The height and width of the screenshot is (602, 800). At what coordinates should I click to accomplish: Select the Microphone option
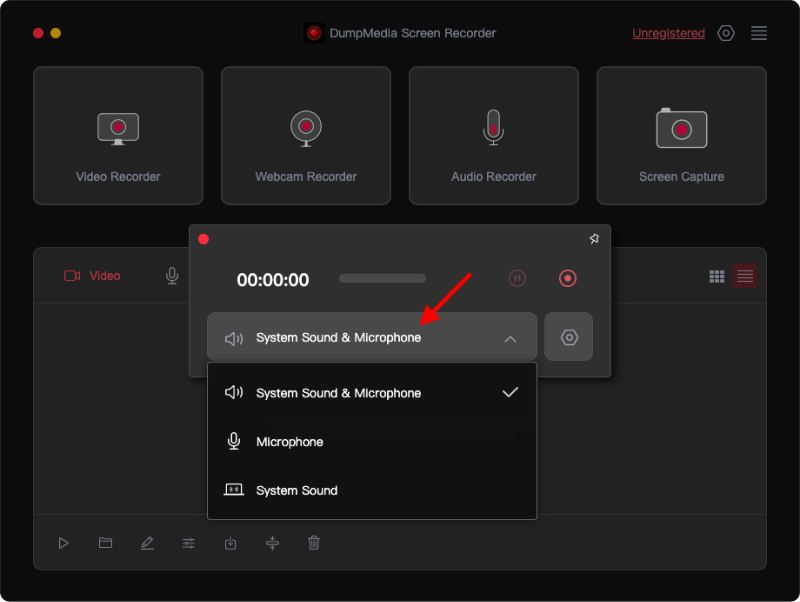372,441
